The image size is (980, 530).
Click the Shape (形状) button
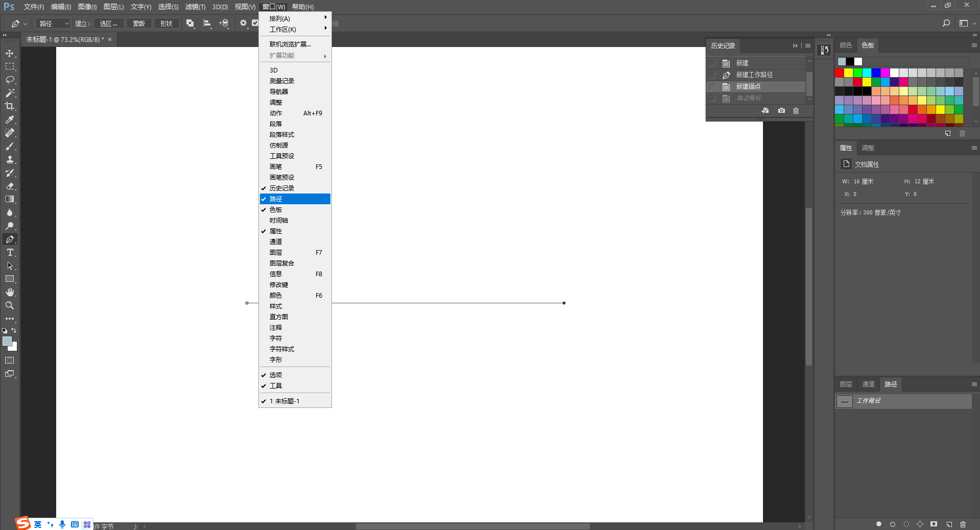pyautogui.click(x=166, y=23)
